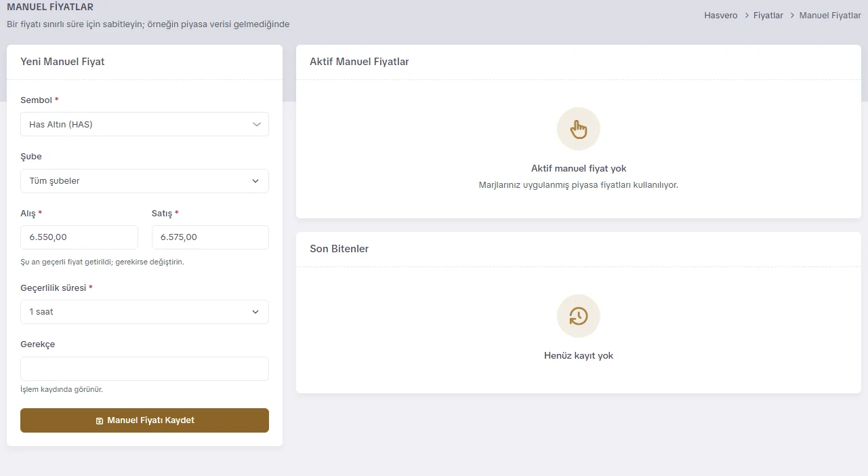Save with the Manuel Fiyatı Kaydet button
This screenshot has height=476, width=868.
144,420
